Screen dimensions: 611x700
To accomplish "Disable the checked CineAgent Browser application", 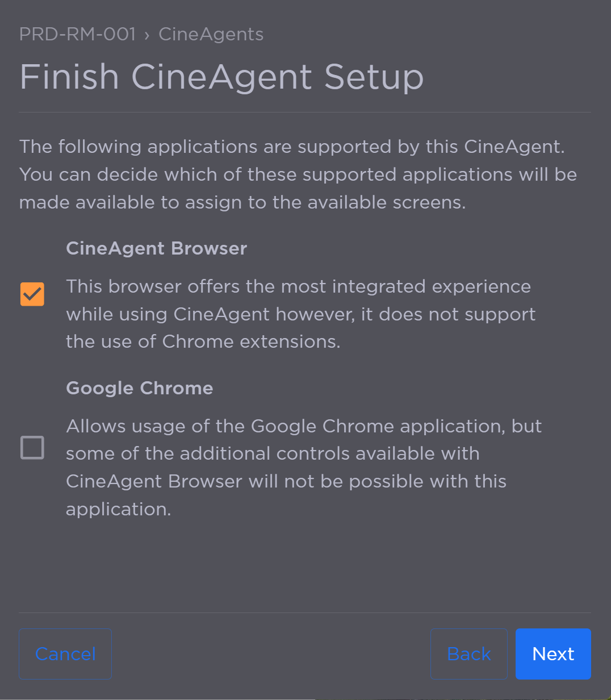I will click(x=32, y=294).
